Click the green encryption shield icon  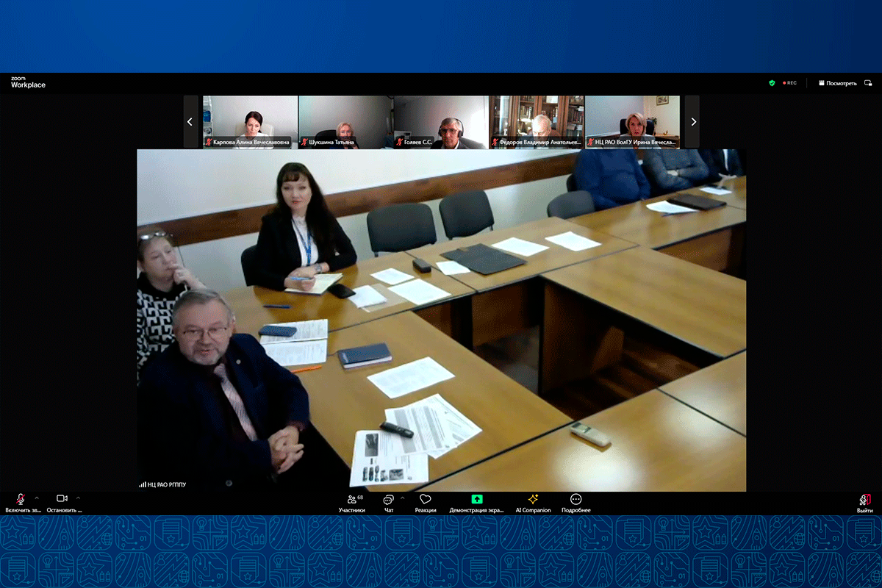tap(772, 83)
